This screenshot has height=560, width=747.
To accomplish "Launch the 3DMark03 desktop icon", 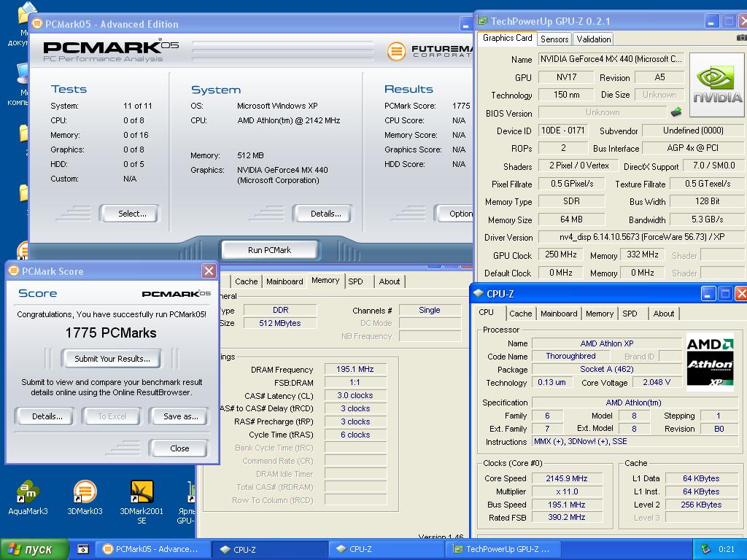I will click(x=85, y=497).
